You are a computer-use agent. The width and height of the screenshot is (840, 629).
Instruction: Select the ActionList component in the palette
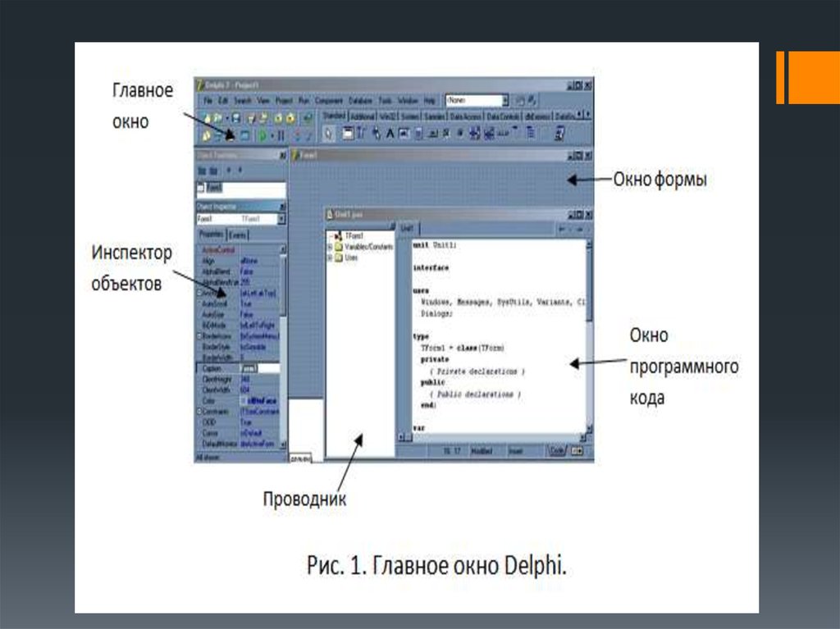click(x=559, y=134)
